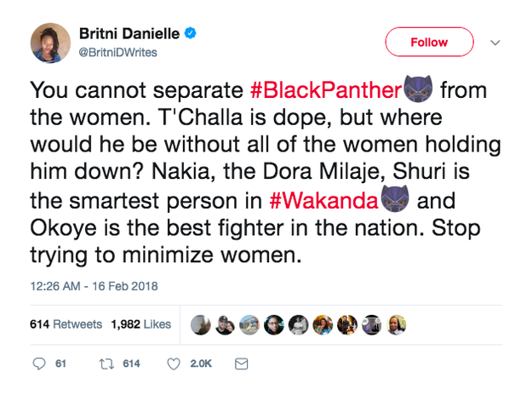Click the last liker avatar in the row
Image resolution: width=532 pixels, height=395 pixels.
click(397, 324)
